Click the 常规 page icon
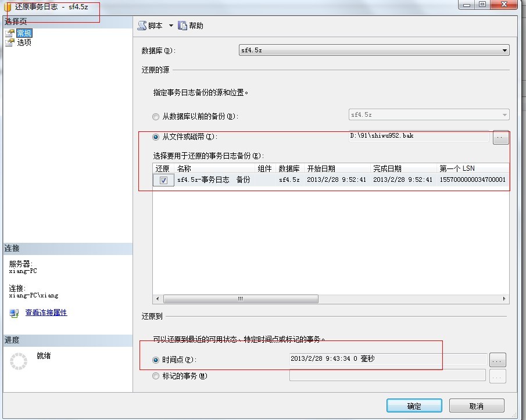 10,33
